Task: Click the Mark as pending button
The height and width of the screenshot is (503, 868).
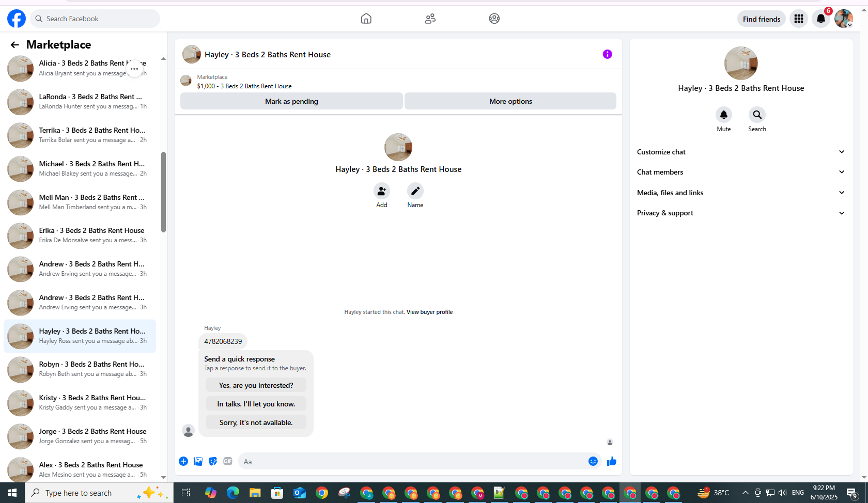Action: tap(291, 101)
